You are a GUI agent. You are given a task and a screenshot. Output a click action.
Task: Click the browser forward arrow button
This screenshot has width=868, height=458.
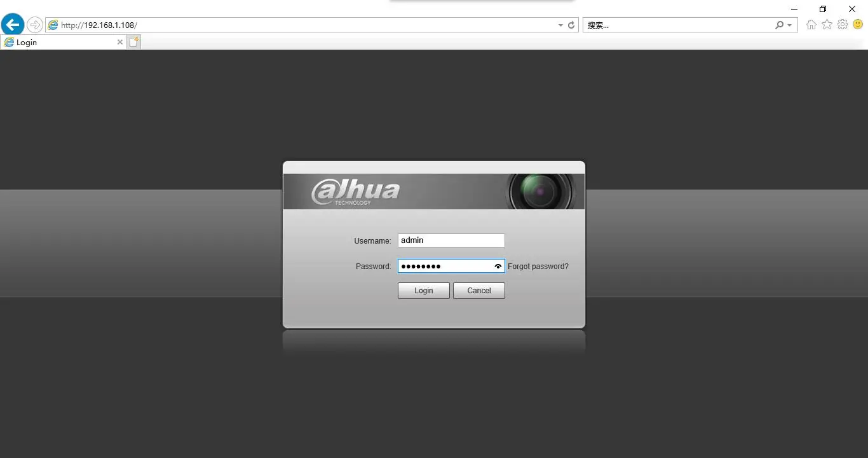(35, 25)
